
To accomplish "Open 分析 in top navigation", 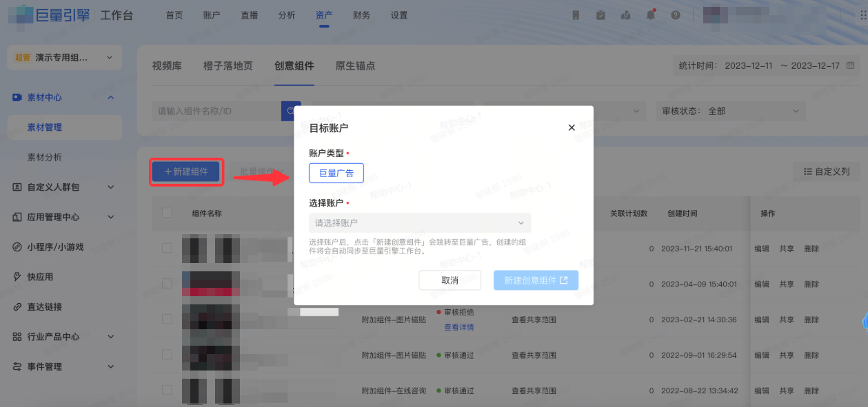I will point(287,15).
